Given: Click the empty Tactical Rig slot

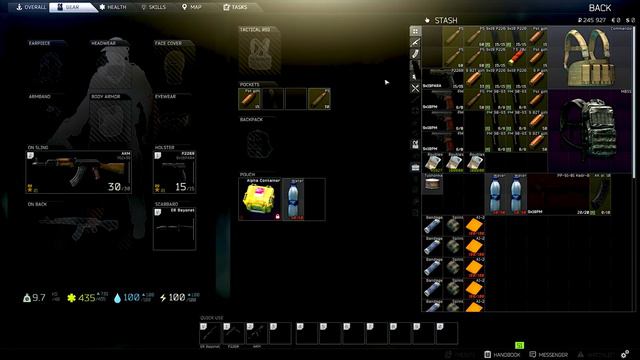Looking at the screenshot, I should click(260, 53).
